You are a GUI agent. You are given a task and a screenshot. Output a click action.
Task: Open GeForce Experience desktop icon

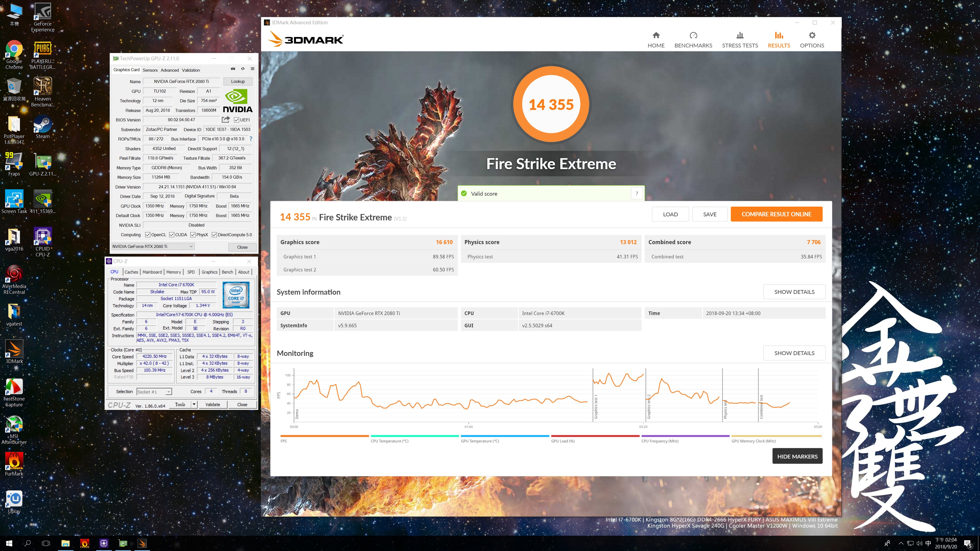tap(43, 18)
